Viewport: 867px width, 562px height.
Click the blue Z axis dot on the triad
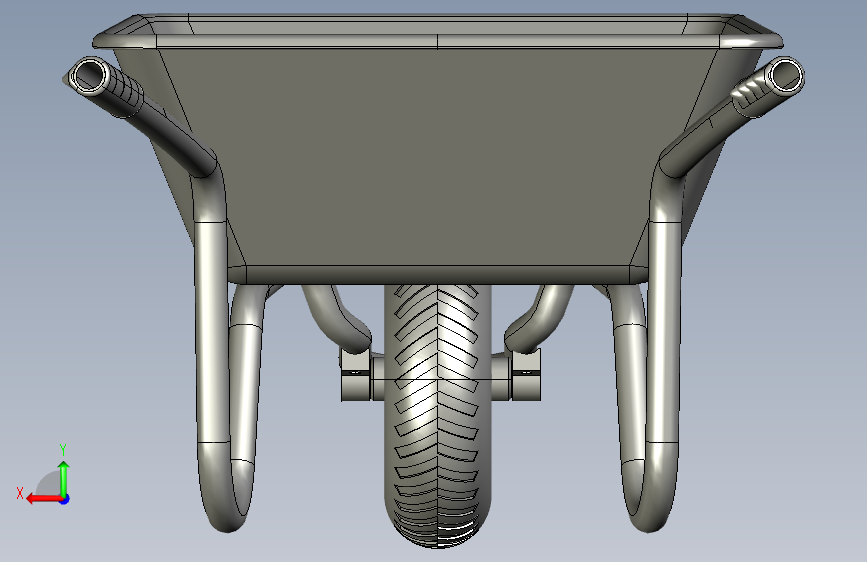coord(65,499)
